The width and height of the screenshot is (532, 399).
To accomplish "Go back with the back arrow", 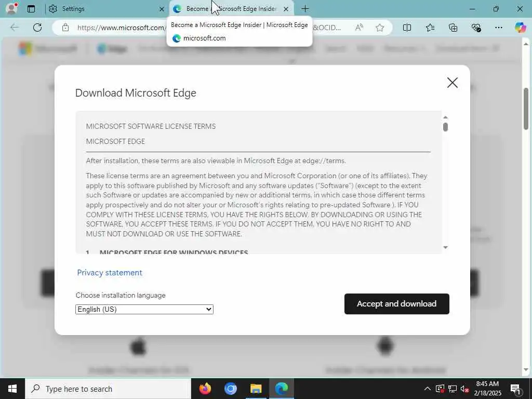I will [15, 28].
